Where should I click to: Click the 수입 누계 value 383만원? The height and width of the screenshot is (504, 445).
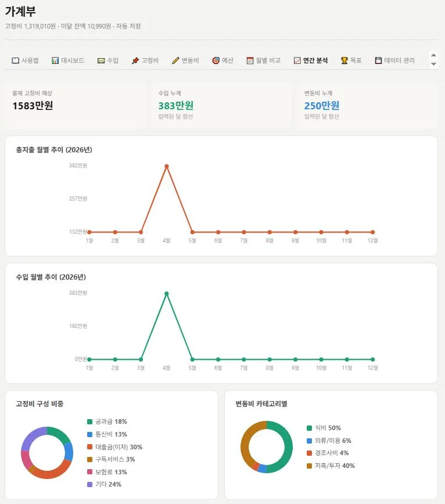176,105
